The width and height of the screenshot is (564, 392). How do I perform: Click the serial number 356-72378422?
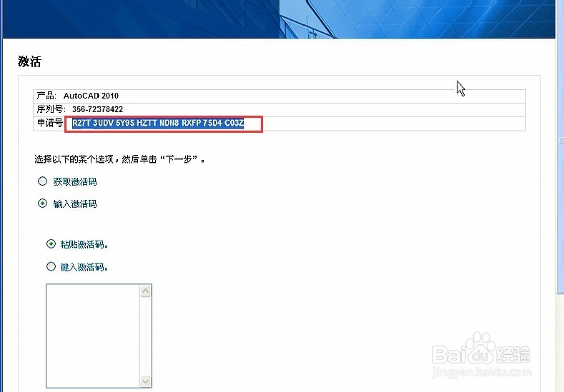click(97, 109)
